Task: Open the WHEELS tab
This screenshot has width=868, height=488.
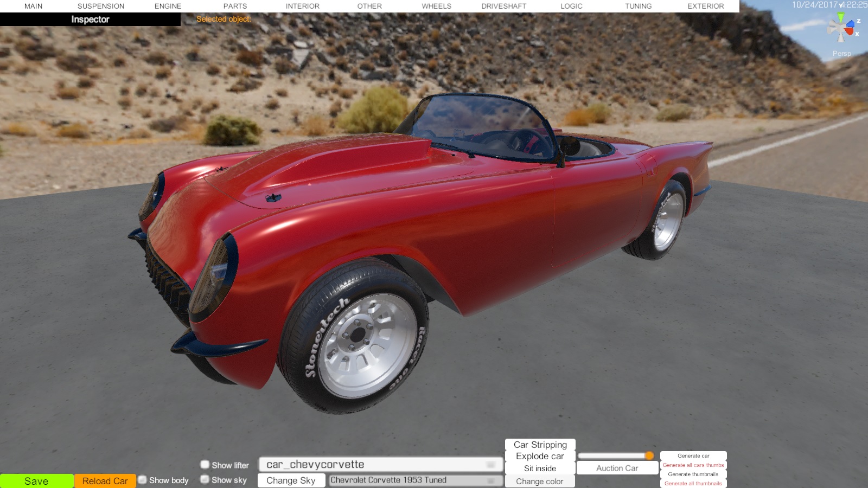Action: coord(436,6)
